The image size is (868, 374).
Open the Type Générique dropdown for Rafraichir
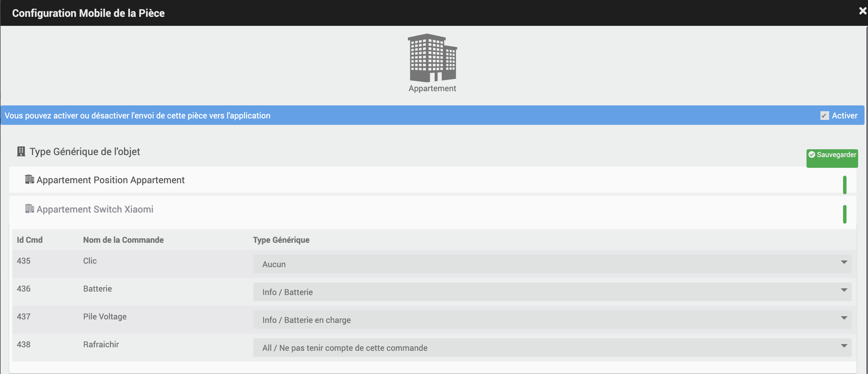click(552, 348)
